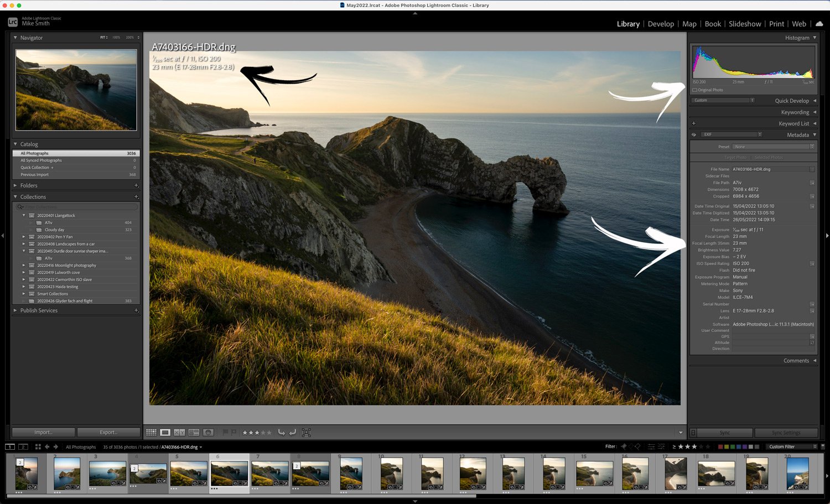Filter by unedited status icon
830x504 pixels.
[x=661, y=446]
